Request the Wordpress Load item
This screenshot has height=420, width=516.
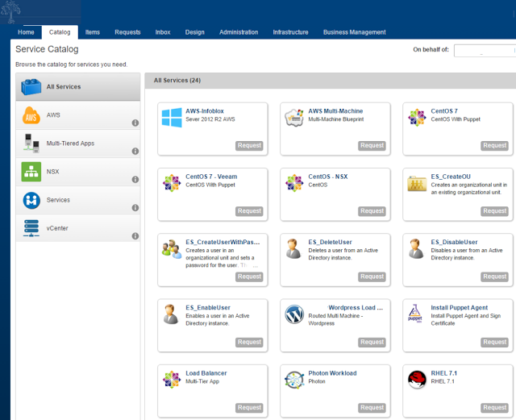point(372,343)
